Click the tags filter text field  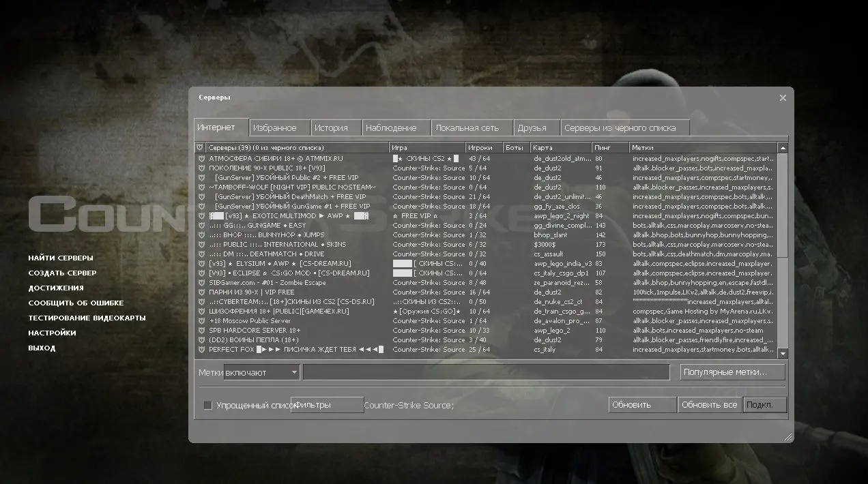[486, 372]
